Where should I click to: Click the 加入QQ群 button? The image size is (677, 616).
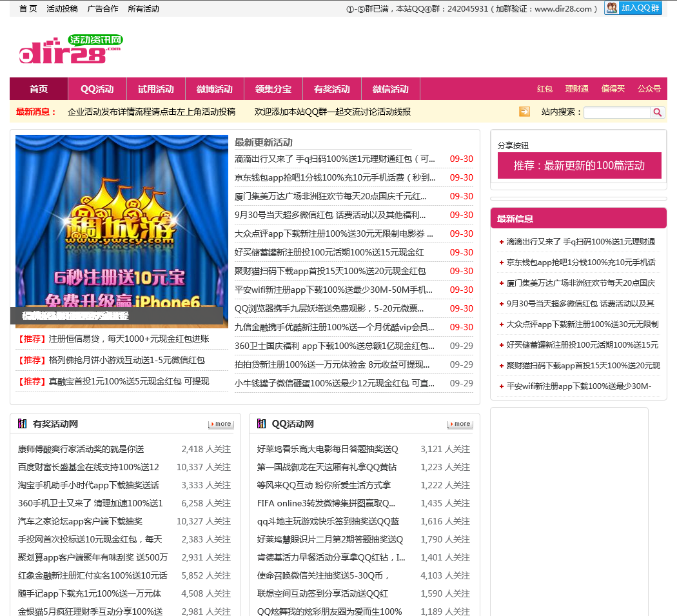pos(633,8)
